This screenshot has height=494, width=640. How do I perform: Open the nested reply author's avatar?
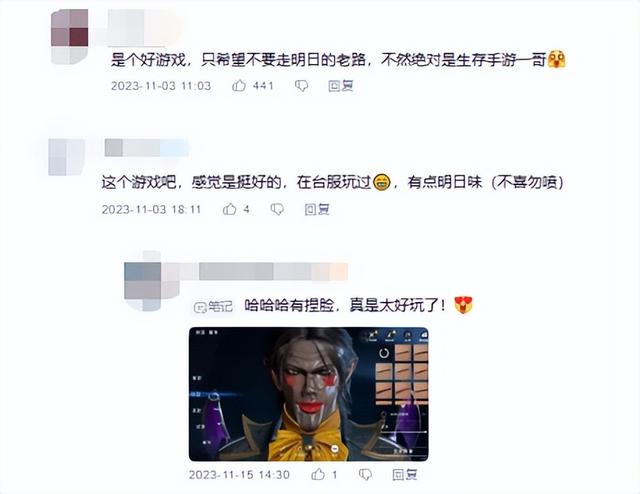coord(142,280)
